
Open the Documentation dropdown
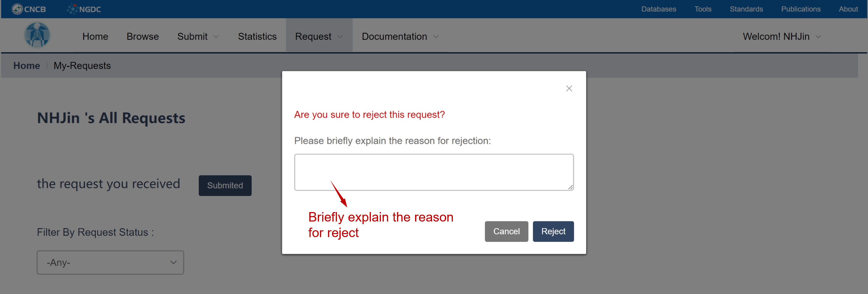(x=400, y=36)
